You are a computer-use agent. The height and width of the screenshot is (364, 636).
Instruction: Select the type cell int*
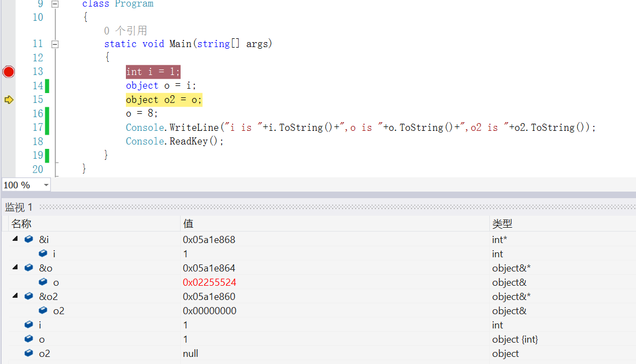(499, 239)
